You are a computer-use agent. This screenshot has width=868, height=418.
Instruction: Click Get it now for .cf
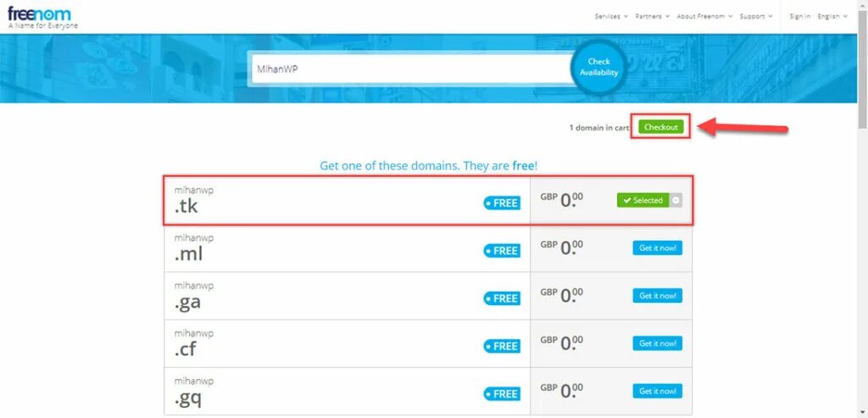658,343
